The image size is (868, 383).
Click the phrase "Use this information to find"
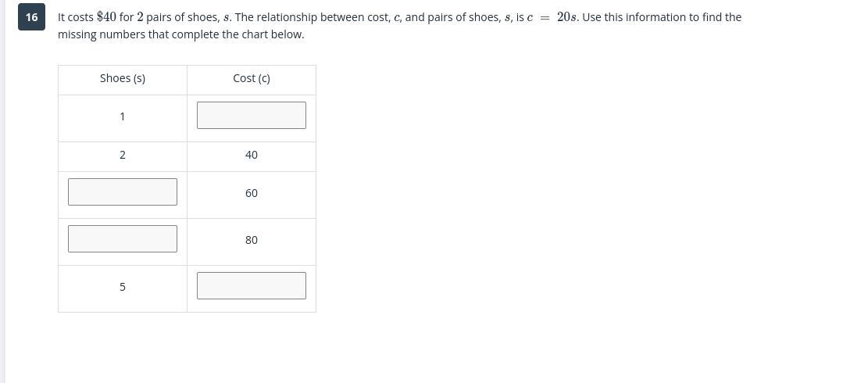pyautogui.click(x=651, y=17)
